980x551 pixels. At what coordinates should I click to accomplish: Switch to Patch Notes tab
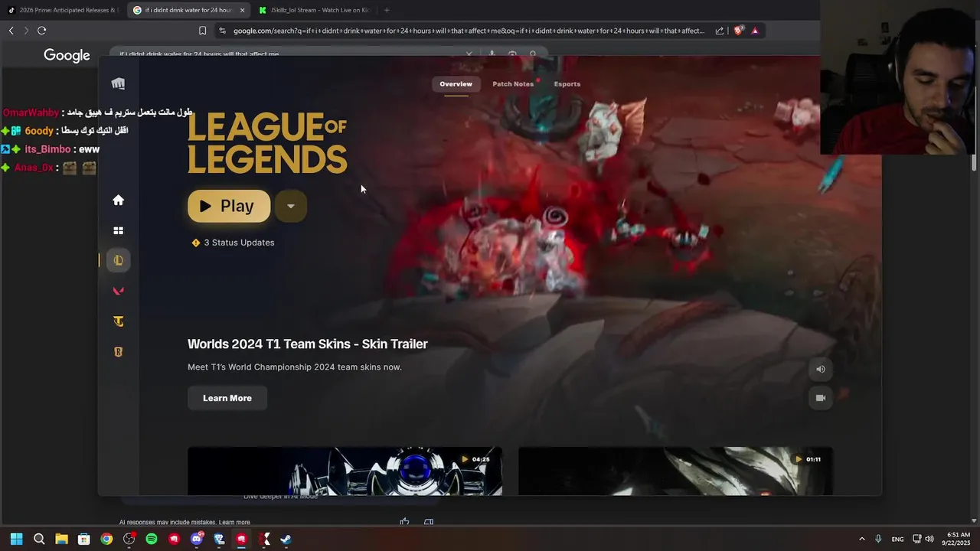point(513,84)
